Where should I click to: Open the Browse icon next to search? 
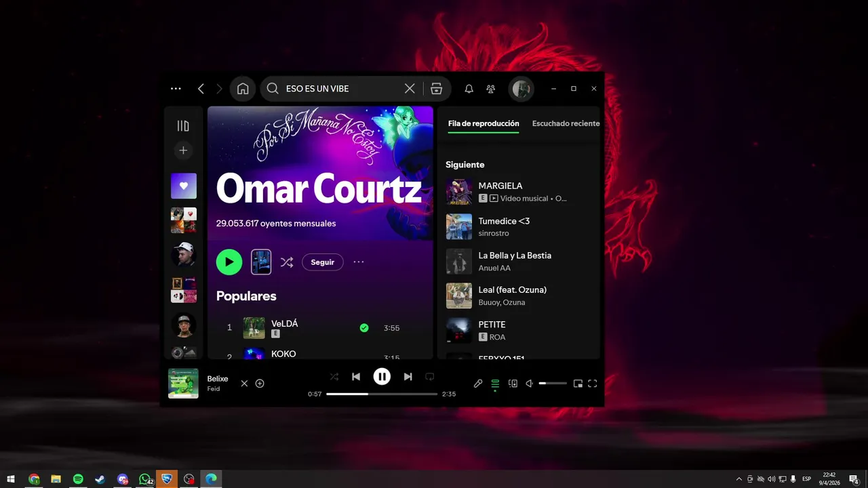(x=436, y=89)
